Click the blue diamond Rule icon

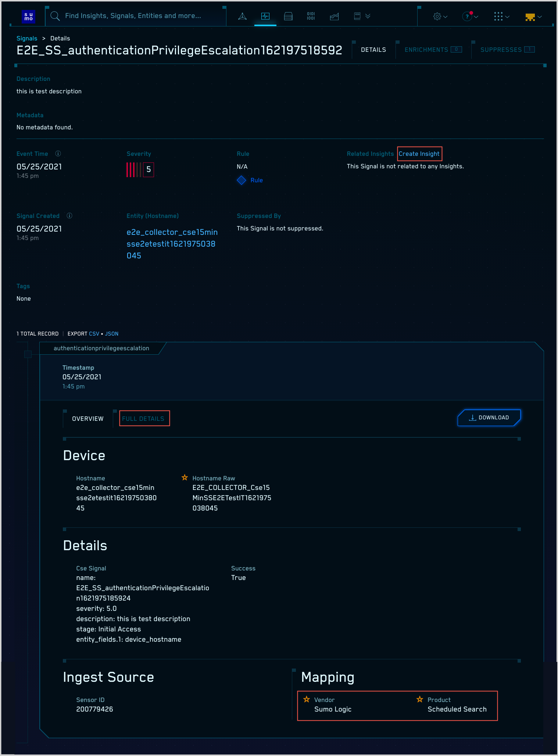242,180
